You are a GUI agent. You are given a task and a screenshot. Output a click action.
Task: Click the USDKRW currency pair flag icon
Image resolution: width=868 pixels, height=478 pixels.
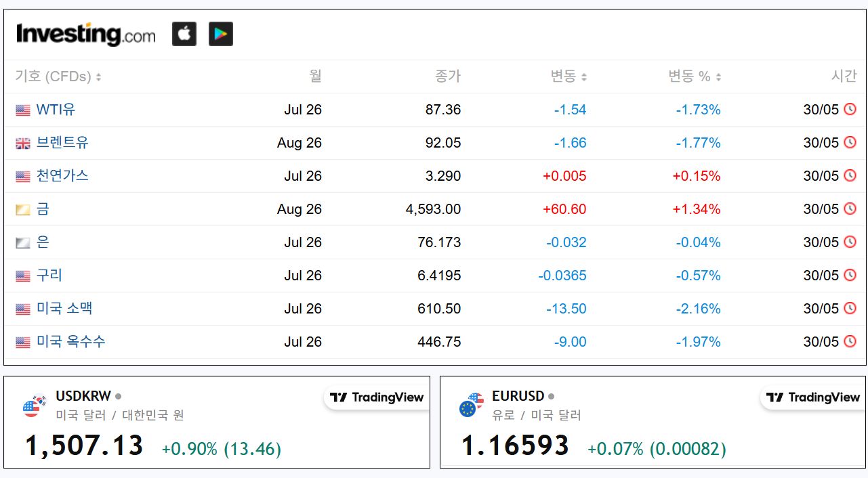click(34, 405)
